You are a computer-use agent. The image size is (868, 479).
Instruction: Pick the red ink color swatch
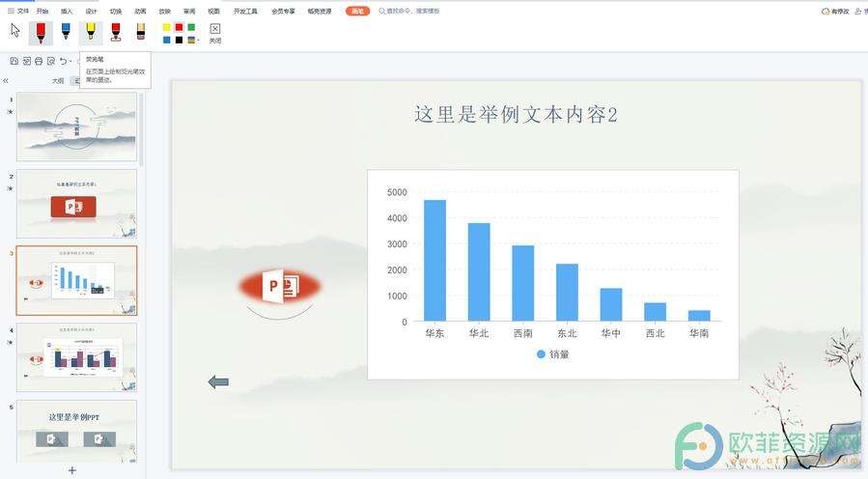click(x=179, y=27)
